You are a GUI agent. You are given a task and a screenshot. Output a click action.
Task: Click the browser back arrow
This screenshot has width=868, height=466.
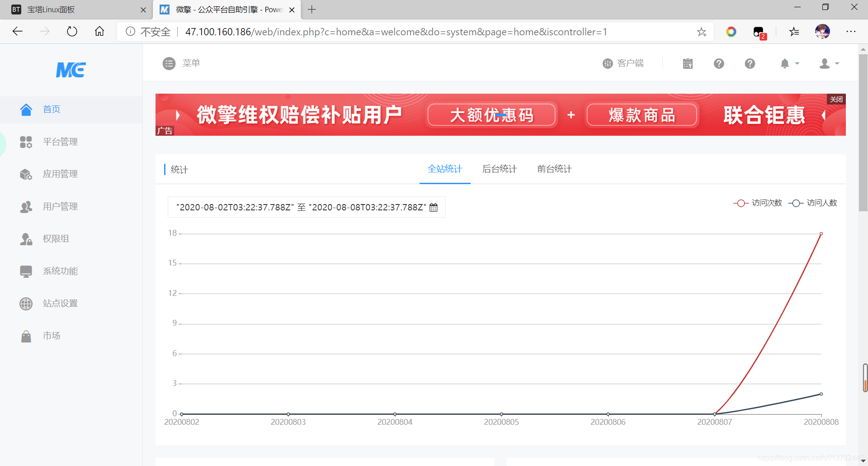18,32
